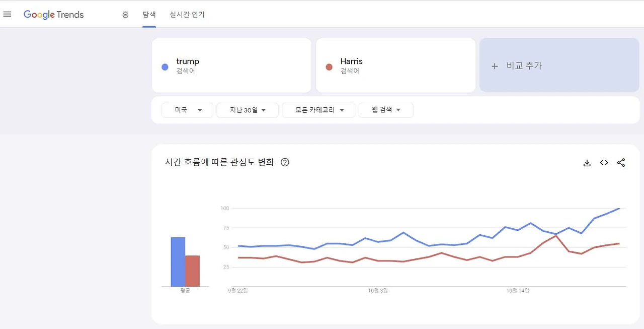
Task: Click the 시간 흐름에 따른 관심도 변화 title
Action: tap(219, 162)
